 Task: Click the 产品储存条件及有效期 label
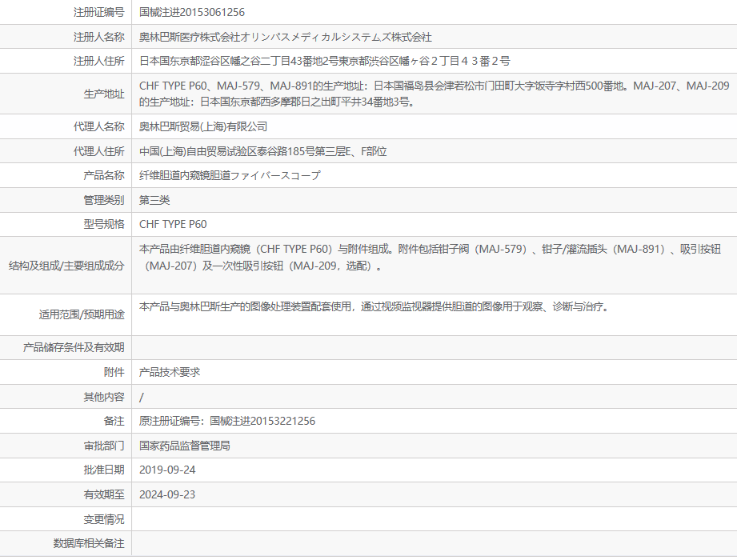click(x=74, y=347)
